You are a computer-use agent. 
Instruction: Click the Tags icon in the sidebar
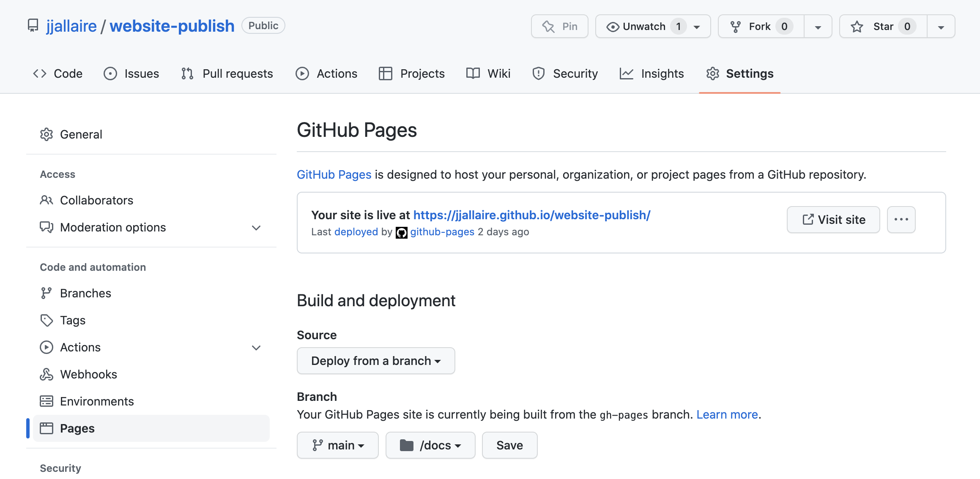point(47,320)
